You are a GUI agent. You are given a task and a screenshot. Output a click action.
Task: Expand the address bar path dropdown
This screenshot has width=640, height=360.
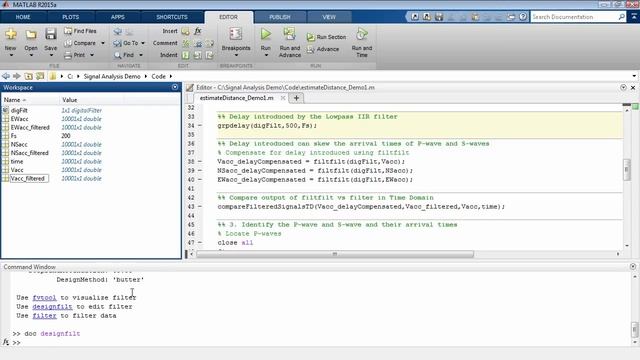[x=634, y=76]
